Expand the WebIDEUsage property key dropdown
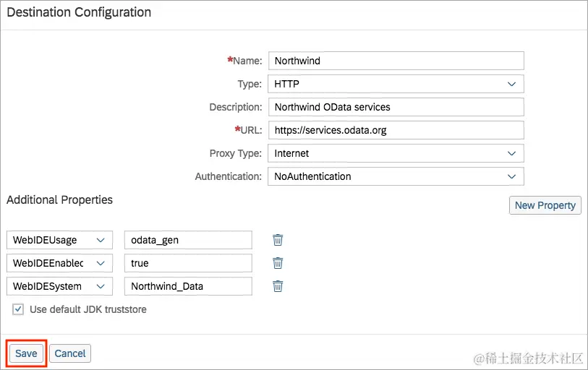Screen dimensions: 588x370 (x=101, y=240)
